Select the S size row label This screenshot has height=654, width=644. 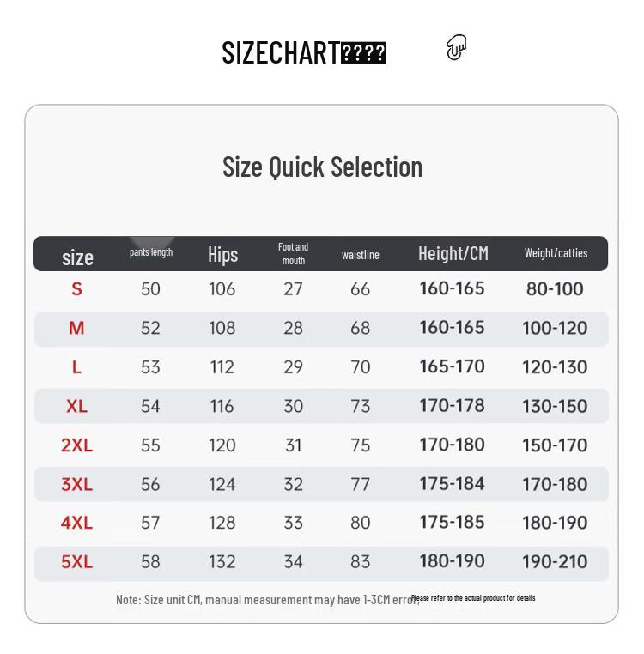76,289
